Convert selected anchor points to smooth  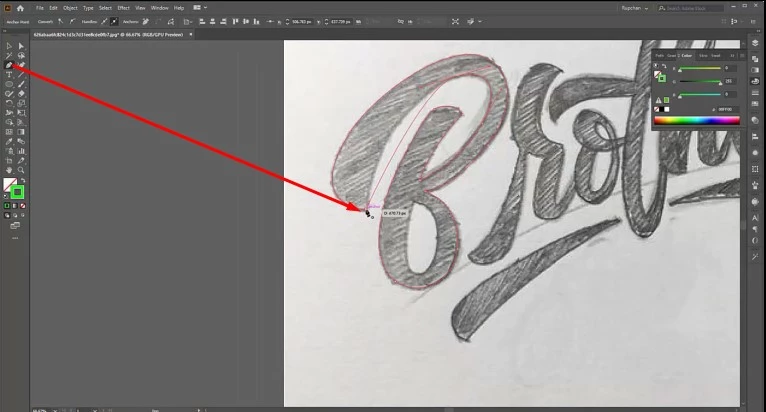click(x=72, y=22)
